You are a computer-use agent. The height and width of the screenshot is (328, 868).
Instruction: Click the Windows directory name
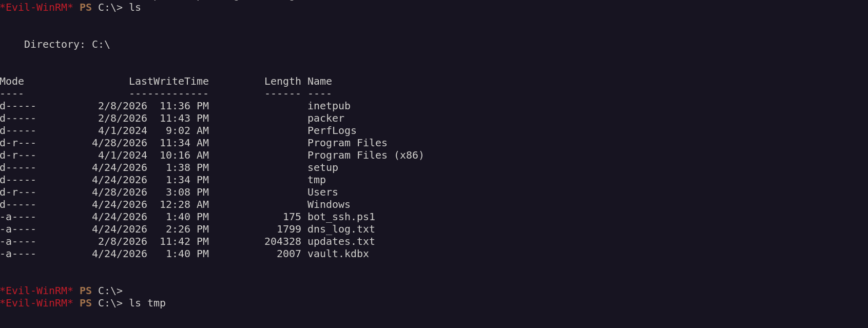tap(329, 204)
